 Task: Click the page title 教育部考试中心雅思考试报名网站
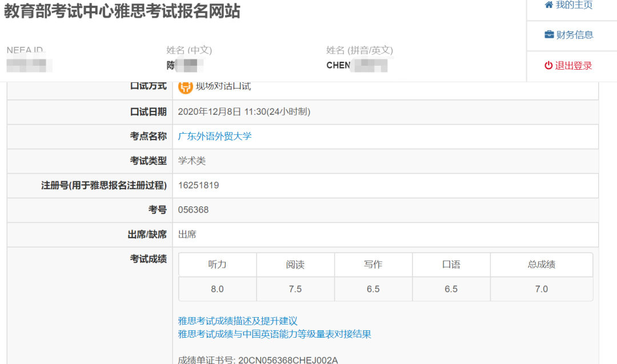pos(122,11)
